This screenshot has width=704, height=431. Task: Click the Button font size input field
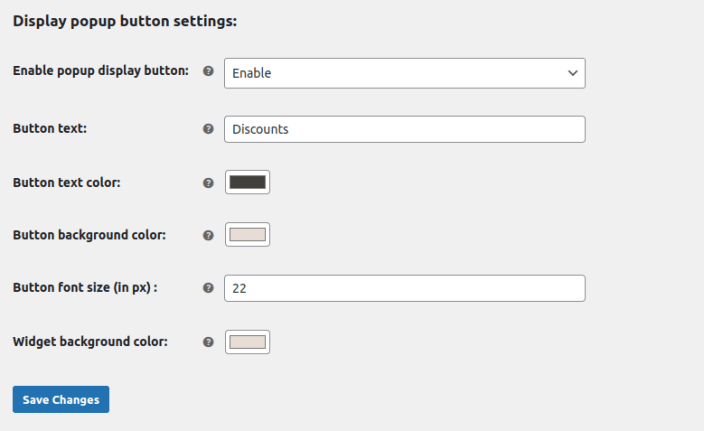[404, 288]
